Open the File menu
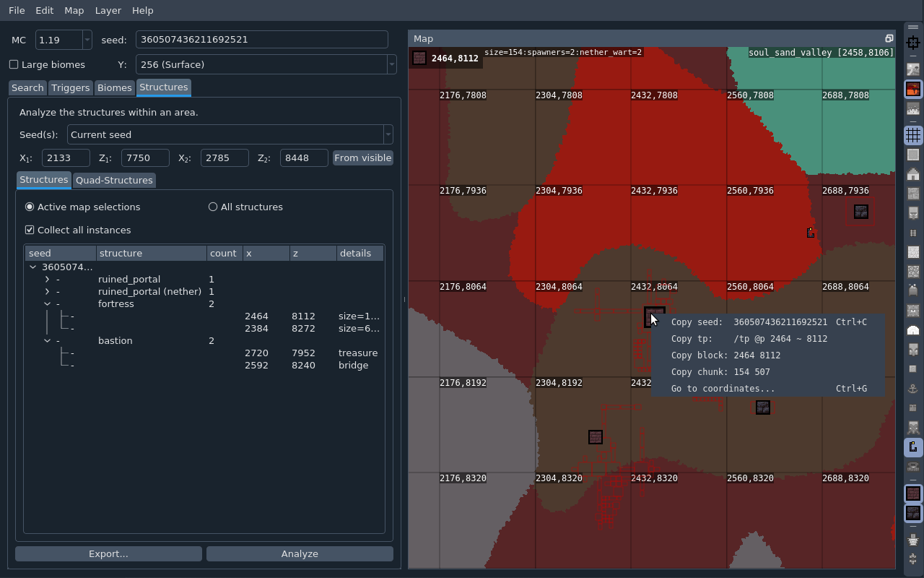924x578 pixels. 17,10
